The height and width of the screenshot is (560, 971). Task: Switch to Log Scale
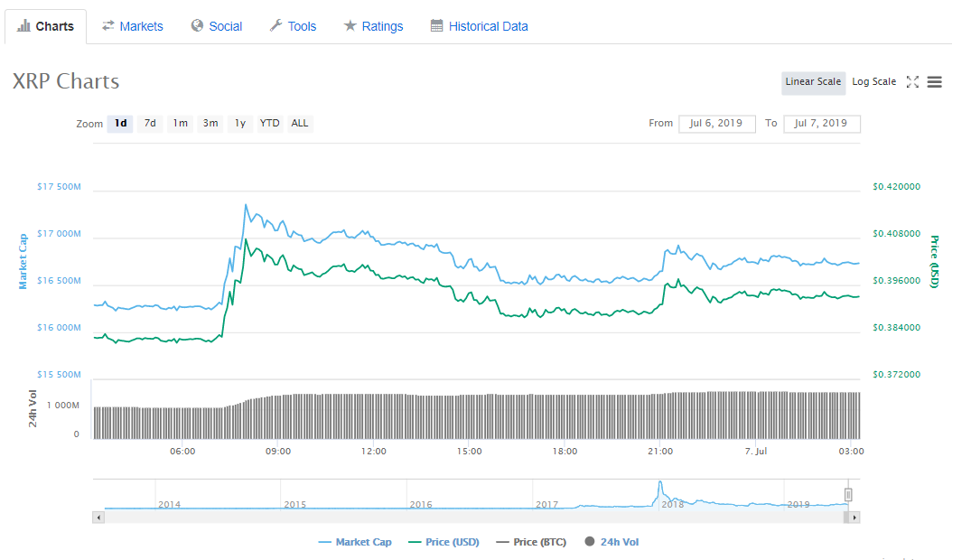click(873, 82)
